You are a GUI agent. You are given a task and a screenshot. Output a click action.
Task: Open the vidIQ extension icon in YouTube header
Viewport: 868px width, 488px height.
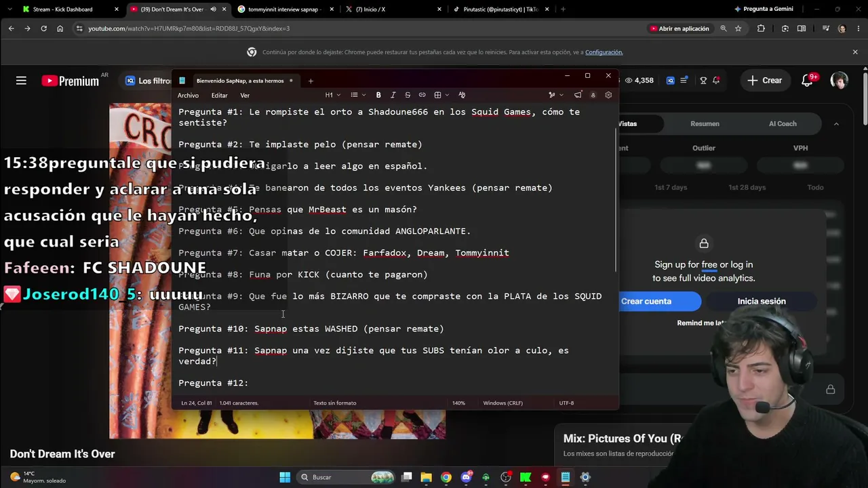click(x=670, y=80)
